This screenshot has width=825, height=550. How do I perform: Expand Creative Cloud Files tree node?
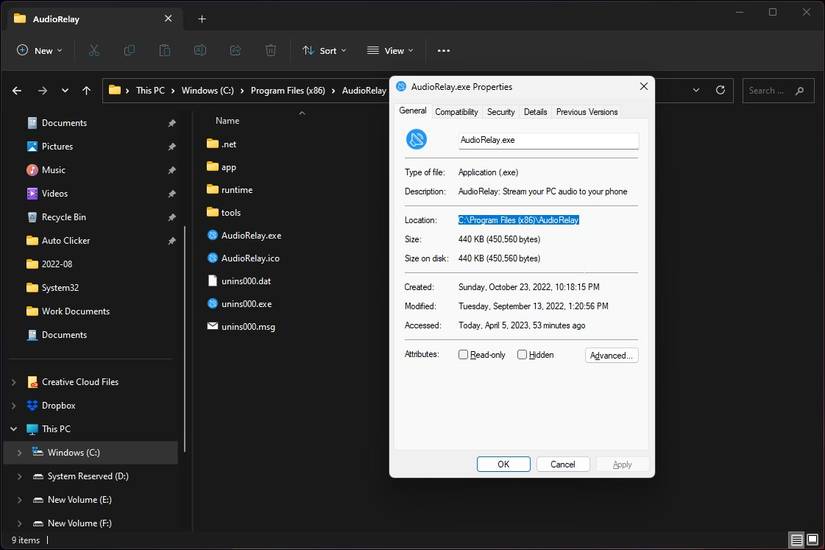(14, 382)
